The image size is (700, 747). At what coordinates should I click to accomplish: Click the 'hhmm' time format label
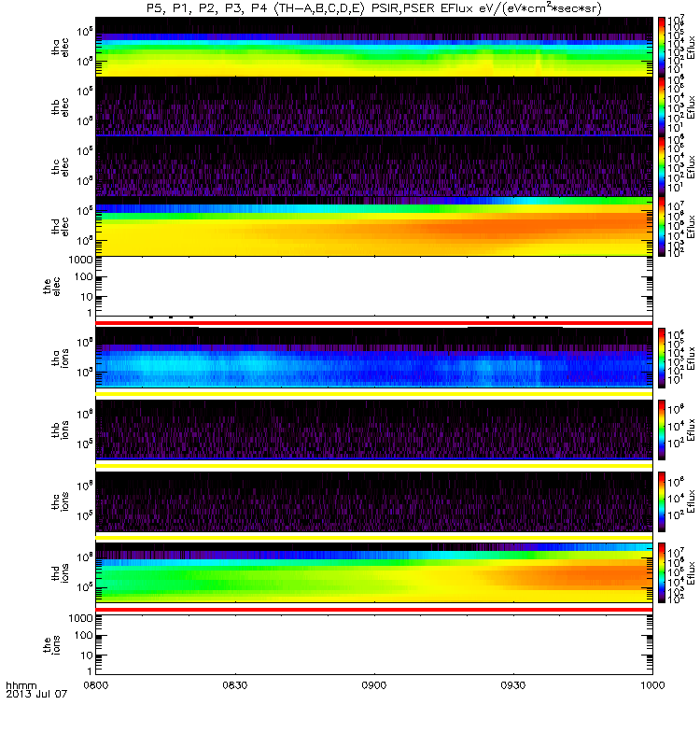tap(21, 685)
